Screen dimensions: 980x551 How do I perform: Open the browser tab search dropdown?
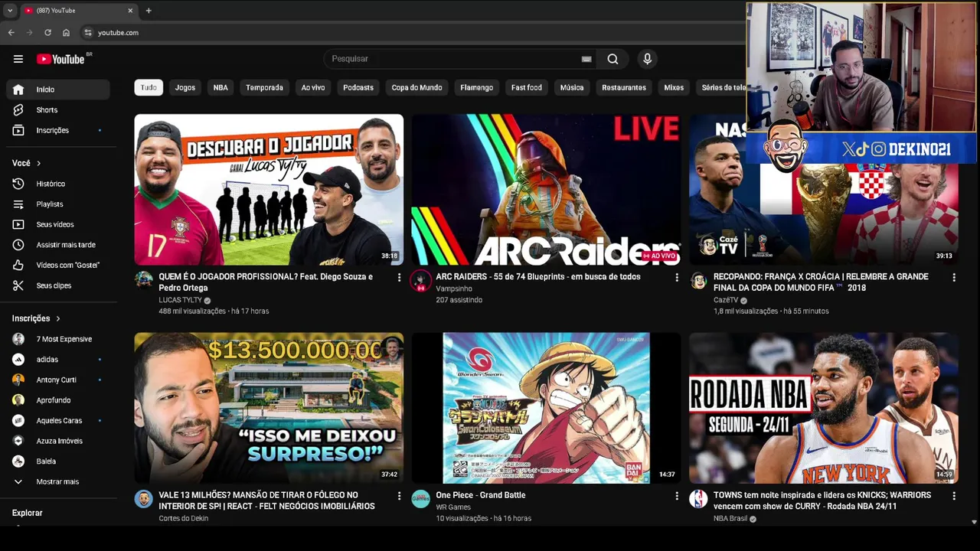click(10, 11)
